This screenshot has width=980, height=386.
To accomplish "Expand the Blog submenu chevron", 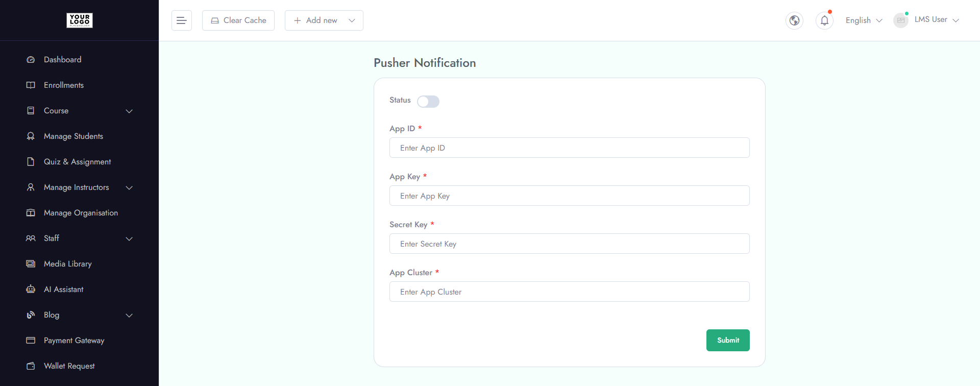I will pyautogui.click(x=129, y=315).
